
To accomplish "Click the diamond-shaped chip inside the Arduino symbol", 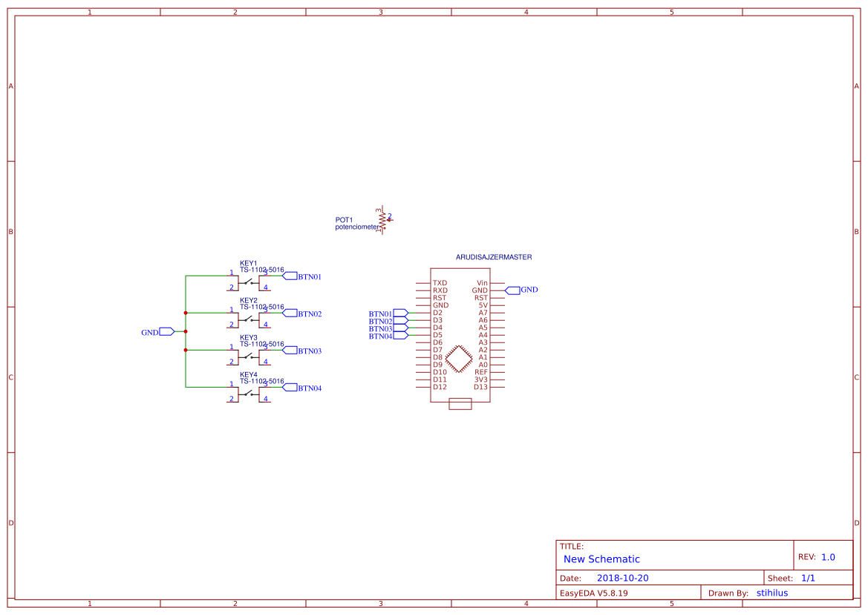I will point(460,358).
